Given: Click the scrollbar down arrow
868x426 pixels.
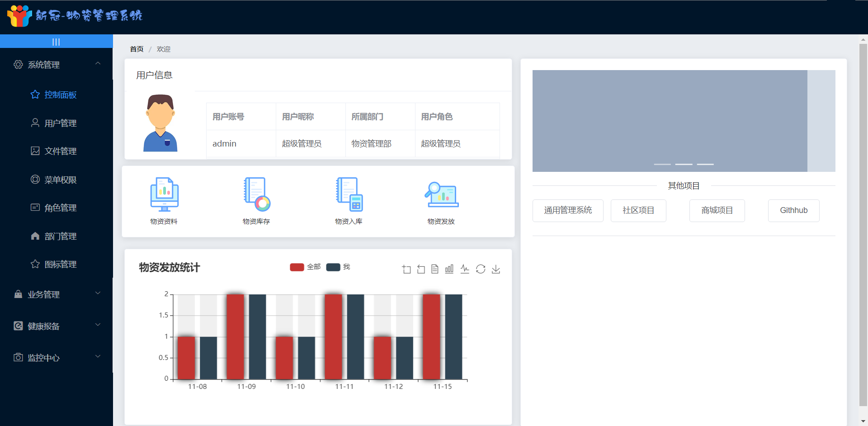Looking at the screenshot, I should click(863, 421).
